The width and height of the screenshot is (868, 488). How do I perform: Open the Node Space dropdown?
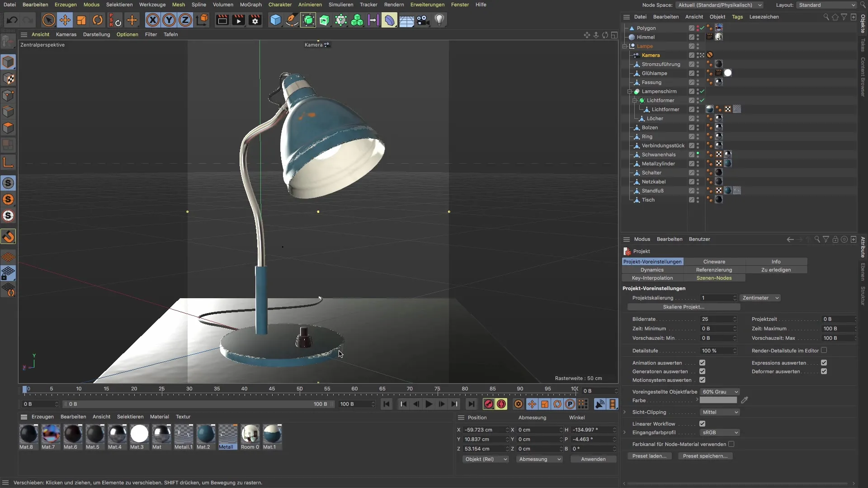[x=720, y=5]
